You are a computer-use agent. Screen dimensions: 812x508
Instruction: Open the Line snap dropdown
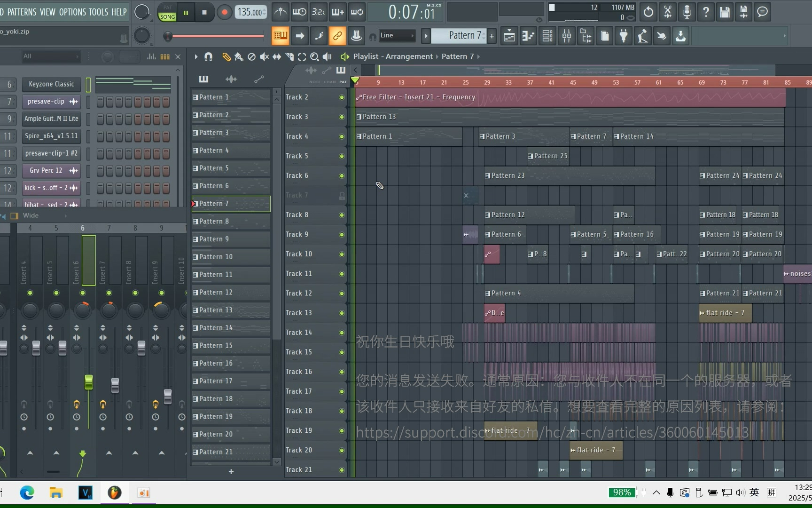pos(397,36)
